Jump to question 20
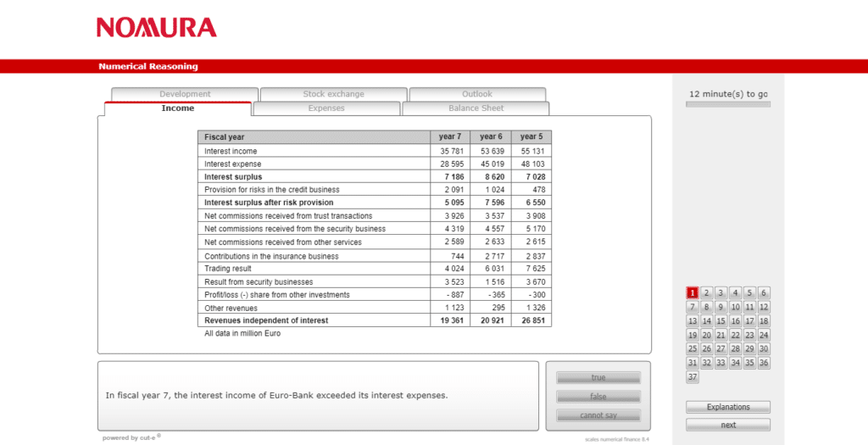This screenshot has width=868, height=445. click(x=706, y=335)
